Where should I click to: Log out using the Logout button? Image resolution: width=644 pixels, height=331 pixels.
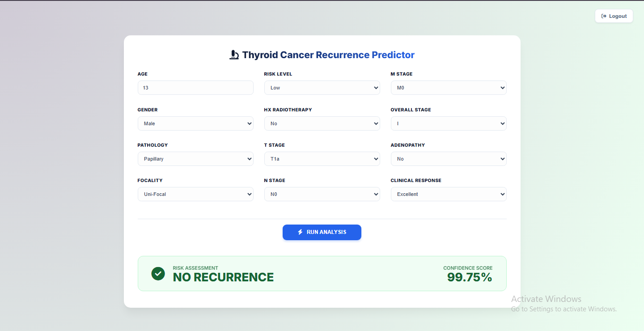(614, 16)
